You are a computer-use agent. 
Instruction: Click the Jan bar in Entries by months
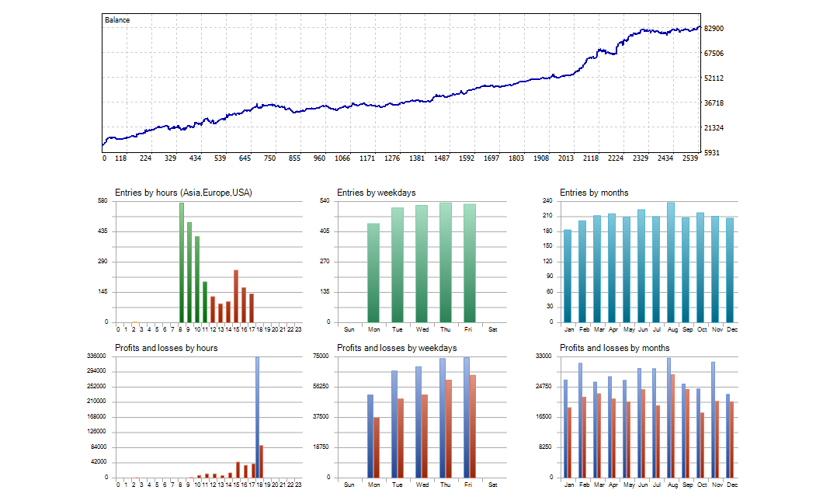[x=568, y=276]
